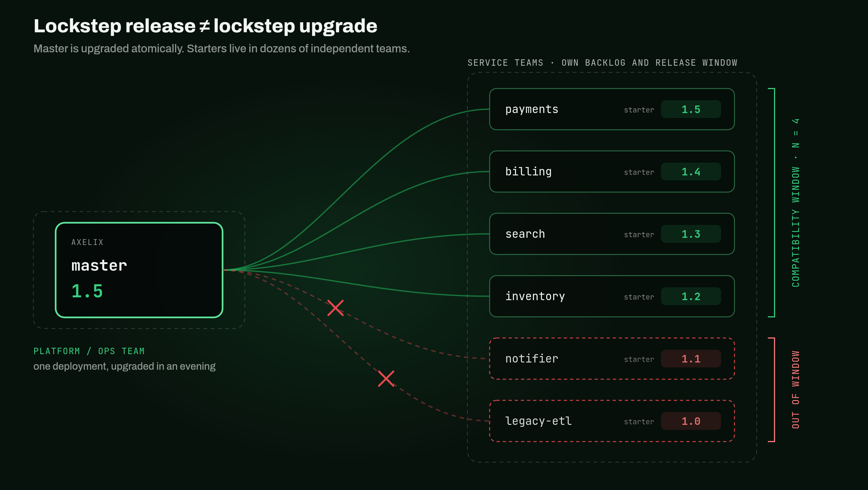Click the inventory starter version 1.2 badge
This screenshot has width=868, height=490.
coord(691,297)
